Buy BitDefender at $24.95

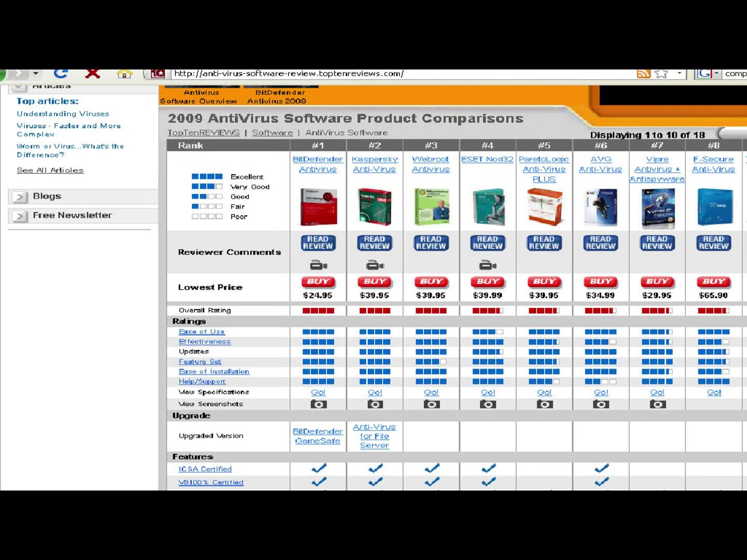click(319, 282)
